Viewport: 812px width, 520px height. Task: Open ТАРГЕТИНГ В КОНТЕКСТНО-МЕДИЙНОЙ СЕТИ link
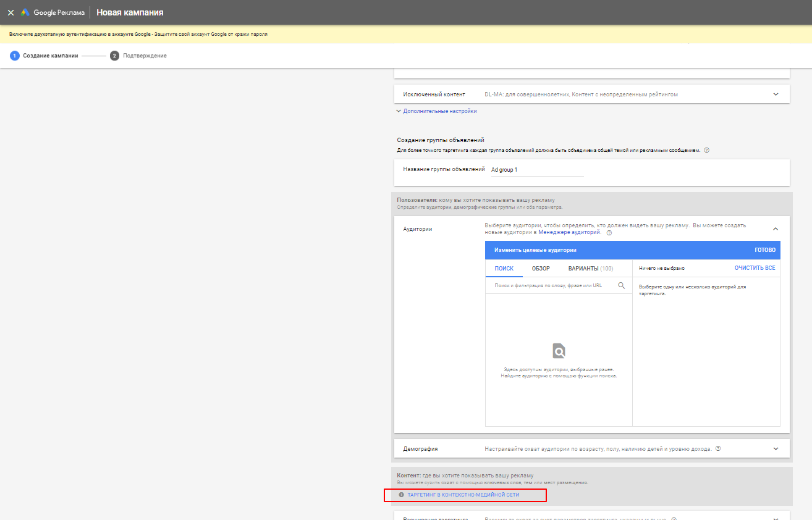tap(463, 495)
